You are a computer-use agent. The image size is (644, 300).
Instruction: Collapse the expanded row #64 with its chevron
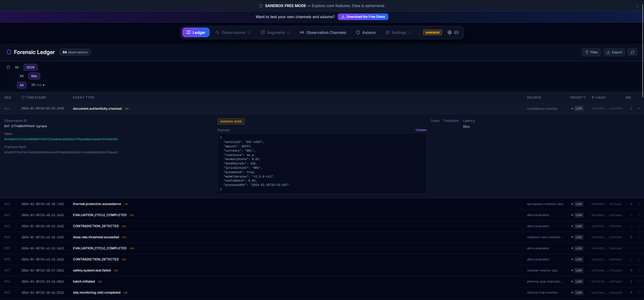pos(639,108)
